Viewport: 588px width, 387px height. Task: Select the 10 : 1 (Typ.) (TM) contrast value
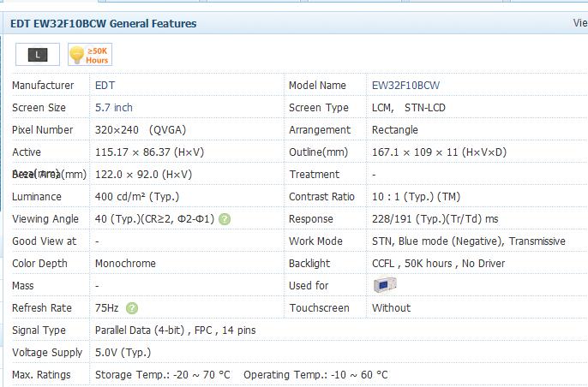pyautogui.click(x=416, y=197)
